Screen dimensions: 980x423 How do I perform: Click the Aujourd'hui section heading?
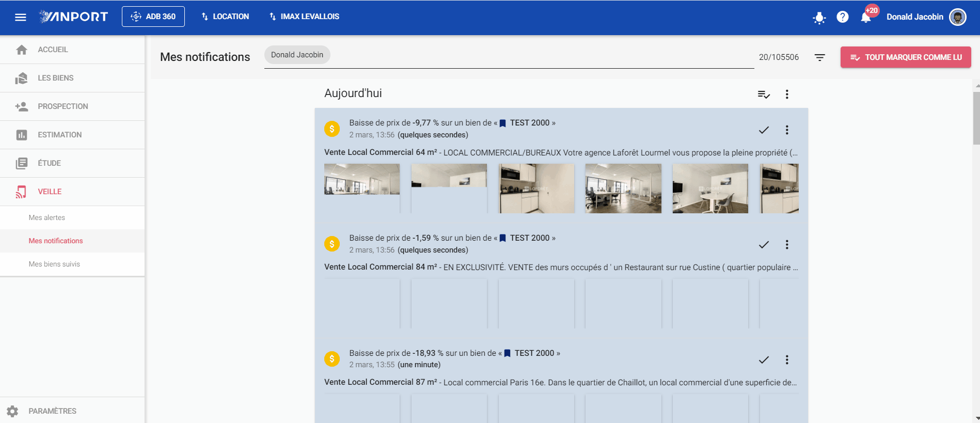pos(353,93)
